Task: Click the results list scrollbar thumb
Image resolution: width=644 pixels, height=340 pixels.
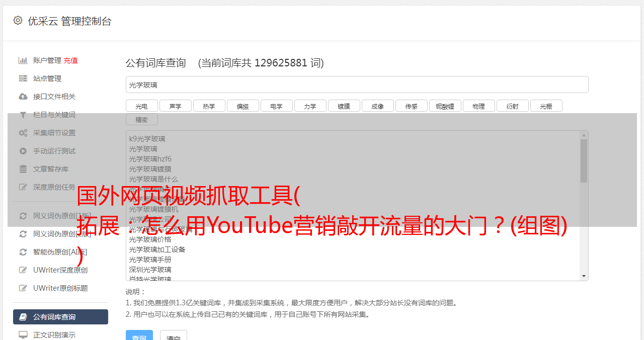Action: (584, 161)
